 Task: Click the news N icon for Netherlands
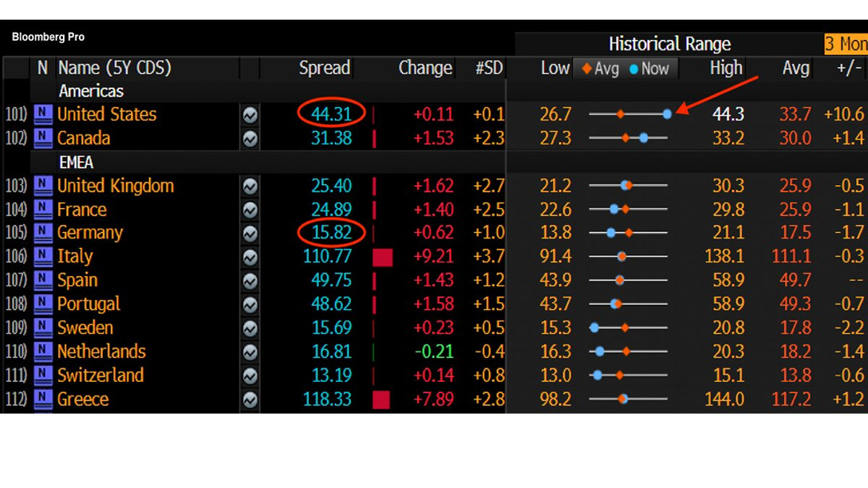coord(42,352)
